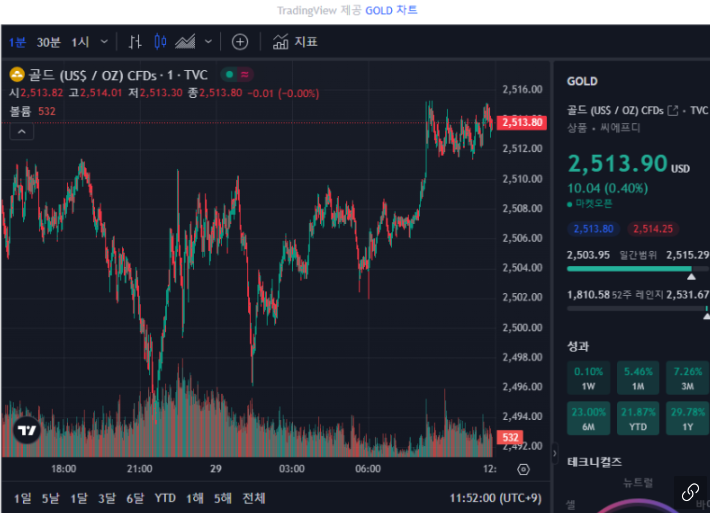Screen dimensions: 710x513
Task: Click the 마켓오픈 market status text
Action: 590,204
